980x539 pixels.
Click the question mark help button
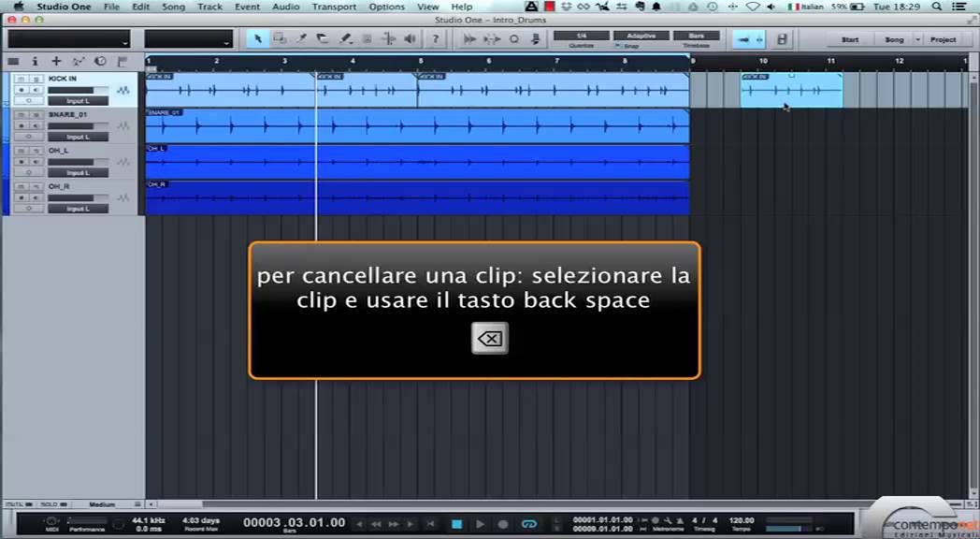pyautogui.click(x=436, y=38)
